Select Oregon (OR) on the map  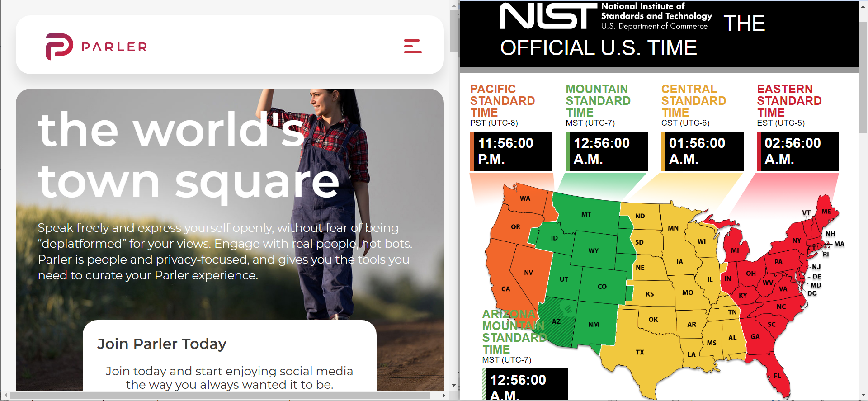pos(515,227)
